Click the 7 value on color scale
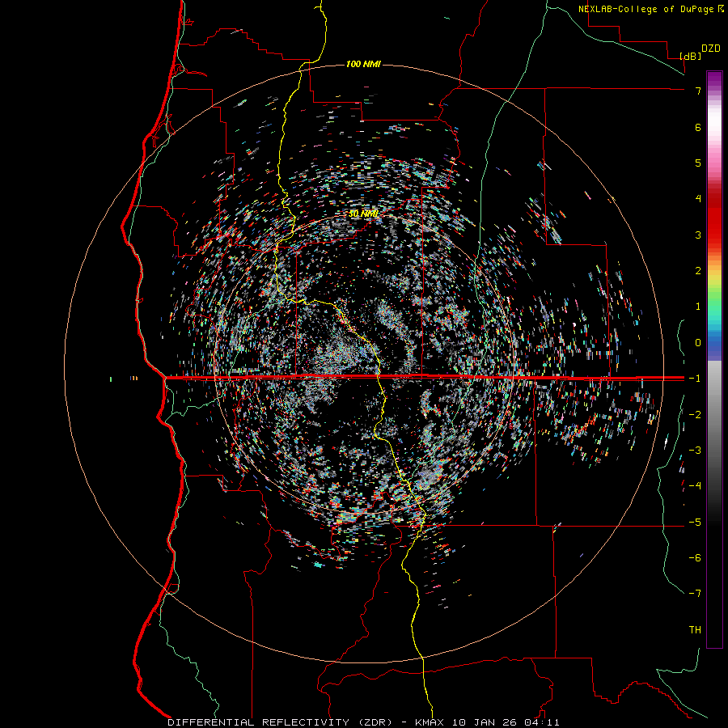The width and height of the screenshot is (728, 728). 698,91
